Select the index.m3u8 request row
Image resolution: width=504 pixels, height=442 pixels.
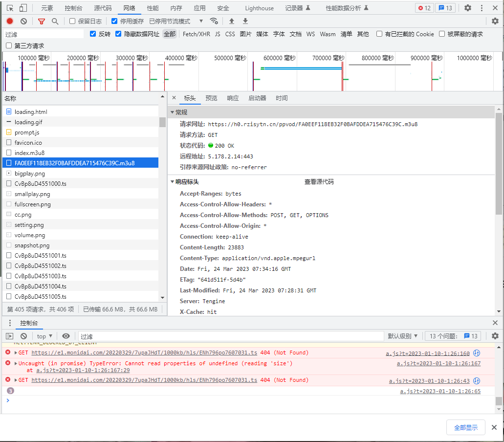(x=80, y=153)
